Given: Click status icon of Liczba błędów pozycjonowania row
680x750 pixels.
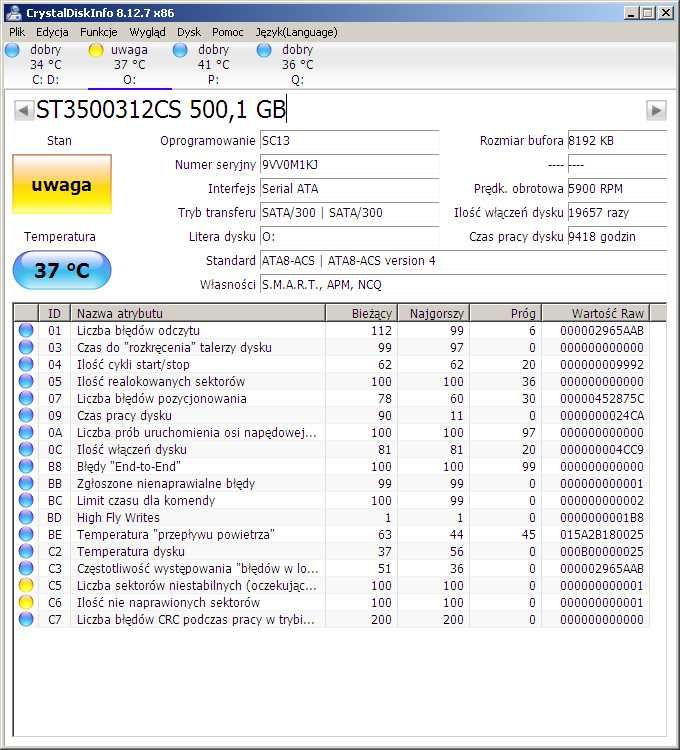Looking at the screenshot, I should 26,398.
